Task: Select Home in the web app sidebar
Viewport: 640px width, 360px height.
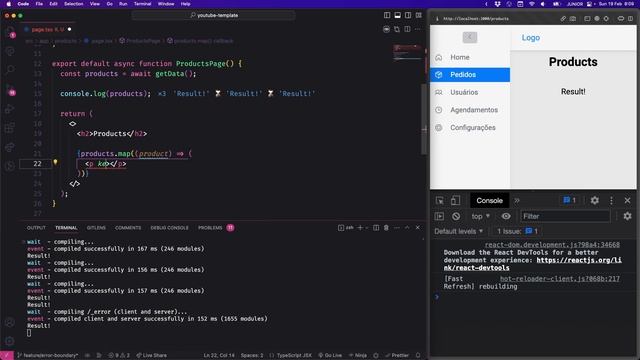Action: (470, 58)
